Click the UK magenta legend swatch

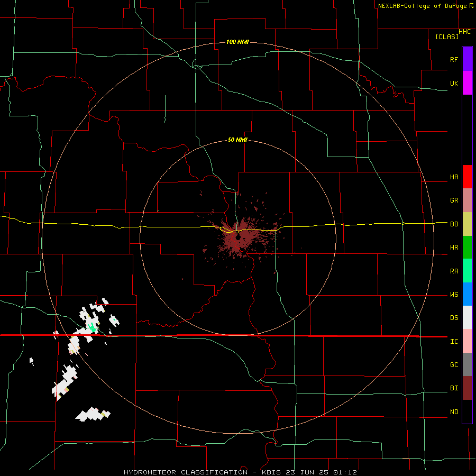467,83
